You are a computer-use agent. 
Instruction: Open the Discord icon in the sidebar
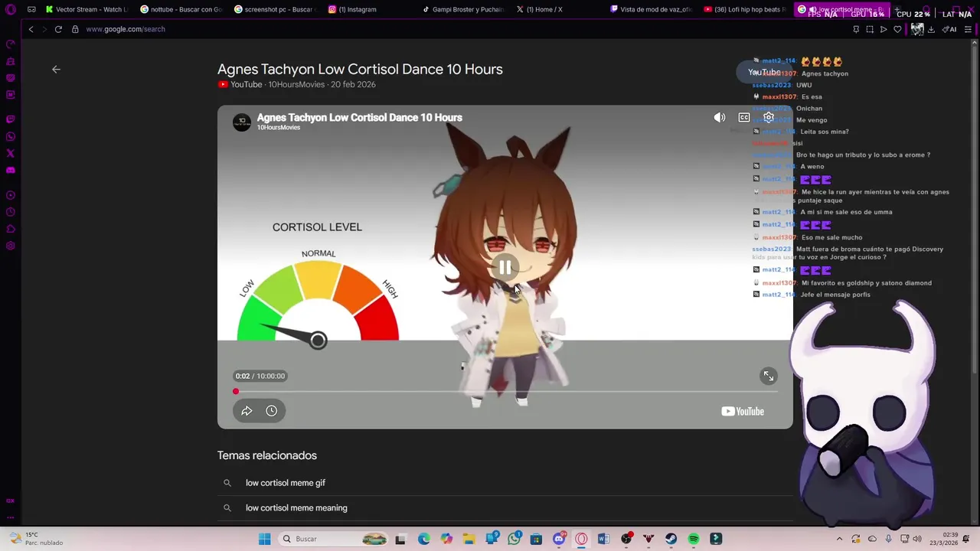click(x=10, y=170)
